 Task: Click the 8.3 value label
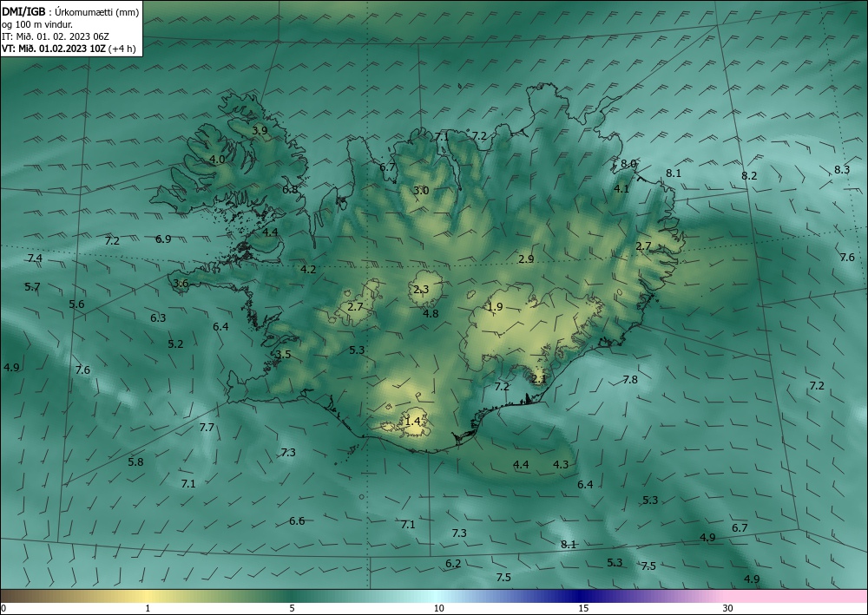coord(842,170)
